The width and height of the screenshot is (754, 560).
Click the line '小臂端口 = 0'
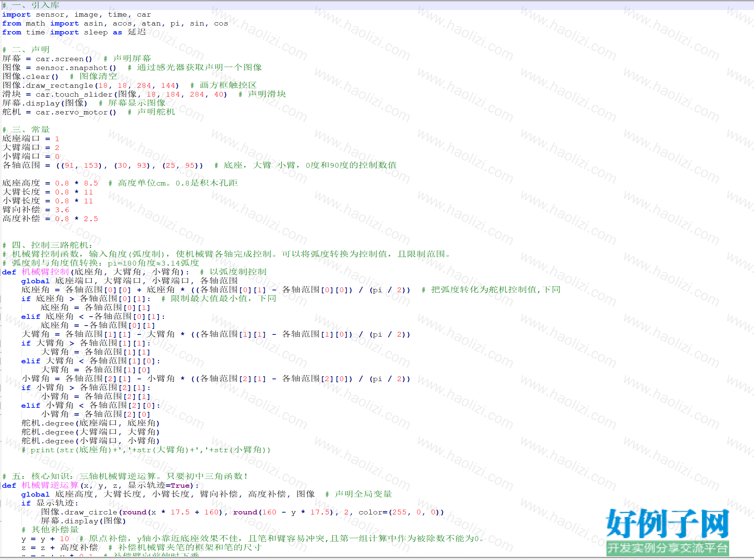(31, 156)
